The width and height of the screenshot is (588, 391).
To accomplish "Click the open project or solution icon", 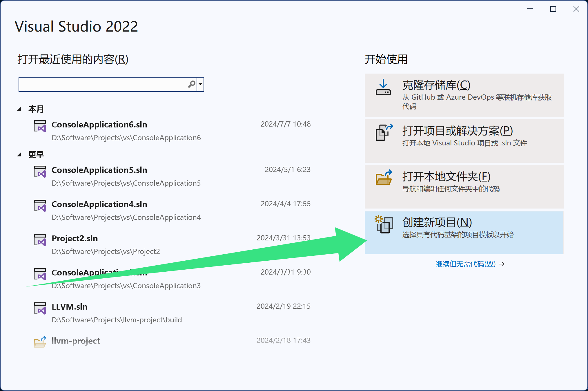I will [x=384, y=132].
